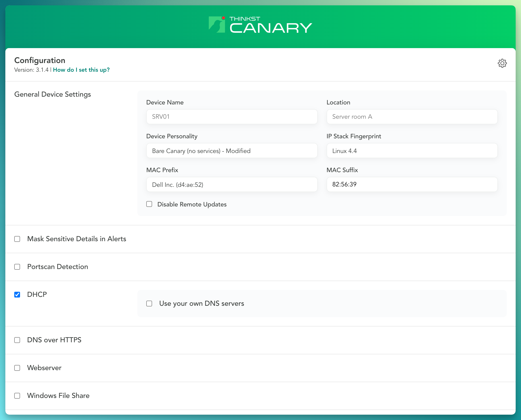This screenshot has height=420, width=521.
Task: Click the Location input field
Action: (x=412, y=117)
